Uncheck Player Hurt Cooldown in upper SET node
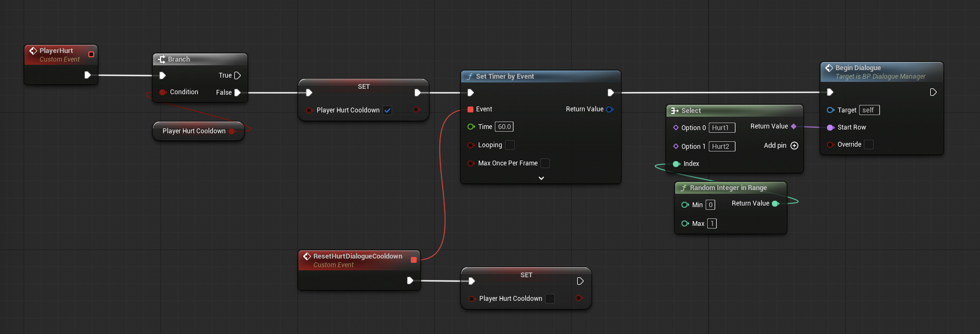 (x=388, y=110)
